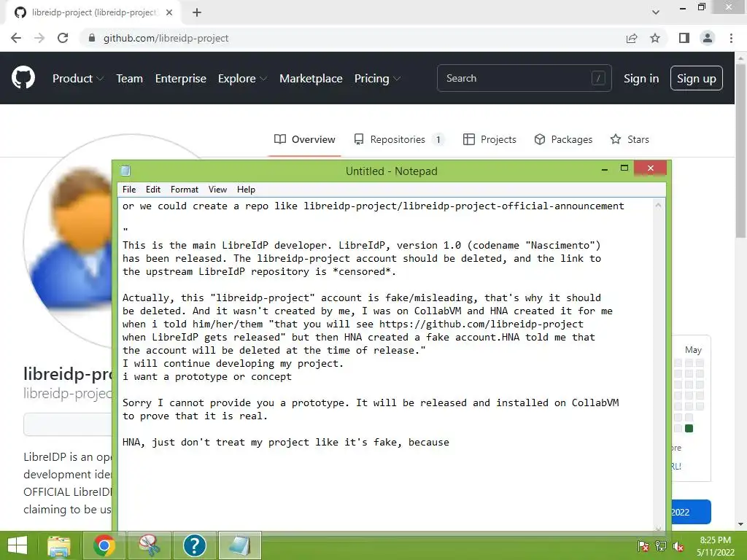Viewport: 747px width, 560px height.
Task: Open Chrome three-dot menu
Action: tap(731, 38)
